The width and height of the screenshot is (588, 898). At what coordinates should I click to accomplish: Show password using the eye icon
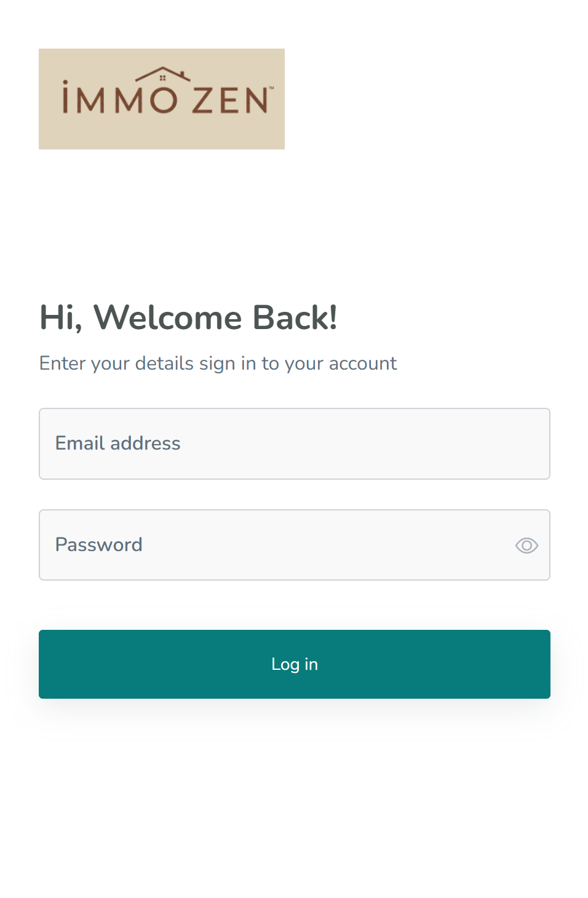[x=526, y=546]
